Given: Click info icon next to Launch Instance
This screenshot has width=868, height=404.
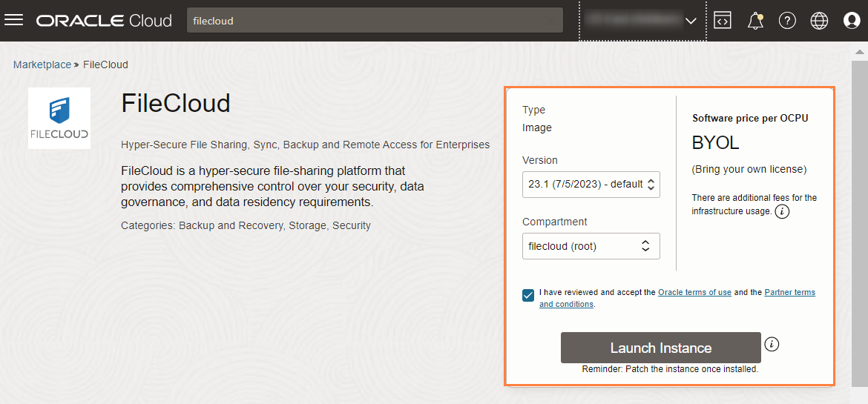Looking at the screenshot, I should (772, 344).
